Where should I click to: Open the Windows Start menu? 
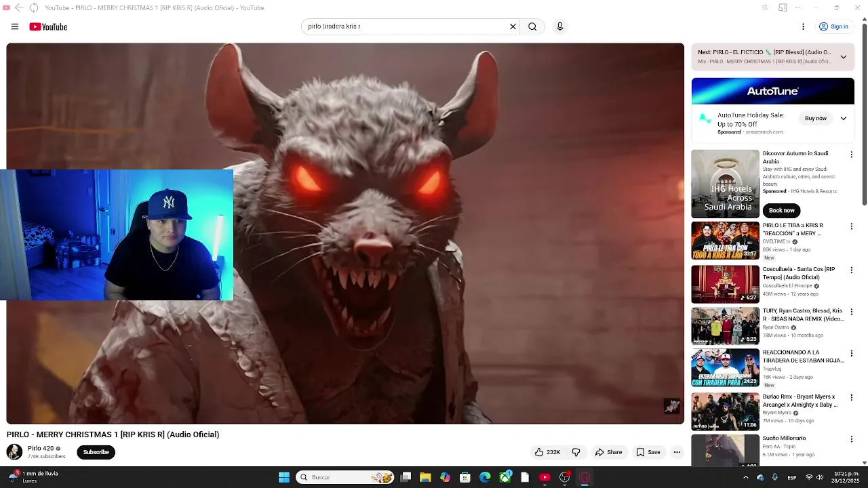pos(284,477)
